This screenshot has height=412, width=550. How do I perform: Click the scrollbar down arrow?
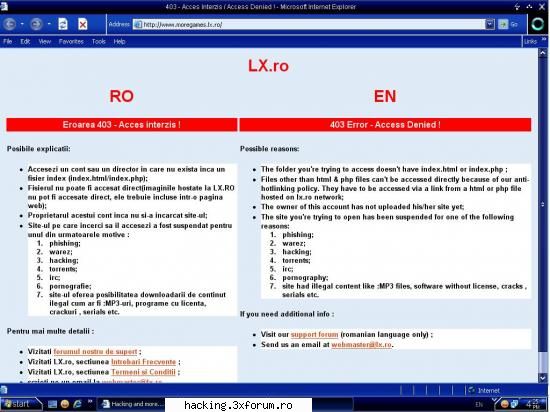coord(543,378)
